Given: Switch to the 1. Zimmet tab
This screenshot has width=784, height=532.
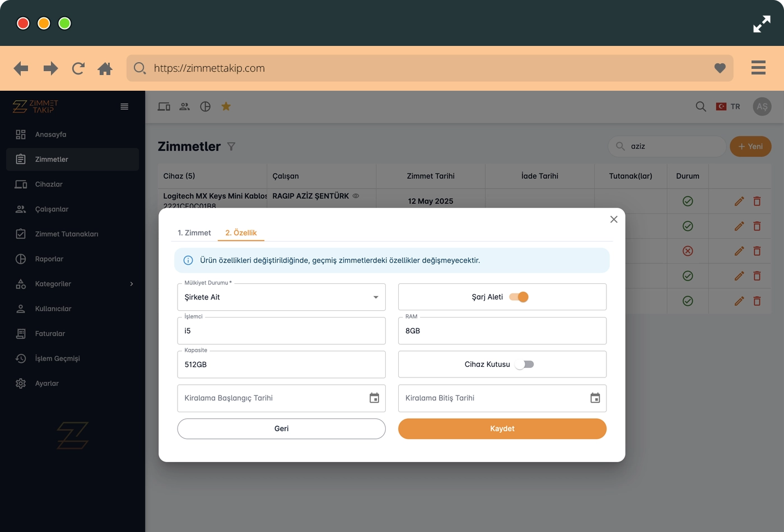Looking at the screenshot, I should [x=194, y=233].
